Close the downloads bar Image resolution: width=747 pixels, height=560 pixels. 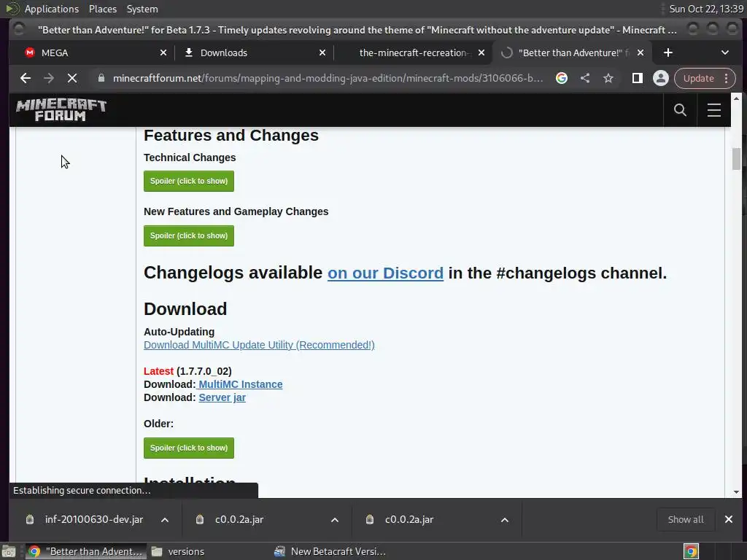coord(729,519)
